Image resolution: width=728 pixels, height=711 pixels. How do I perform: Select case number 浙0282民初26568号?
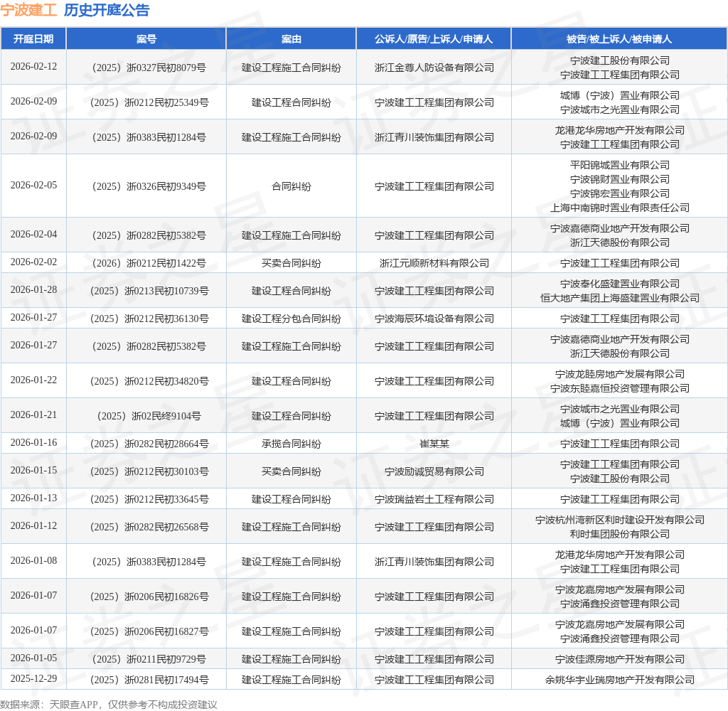pyautogui.click(x=149, y=528)
